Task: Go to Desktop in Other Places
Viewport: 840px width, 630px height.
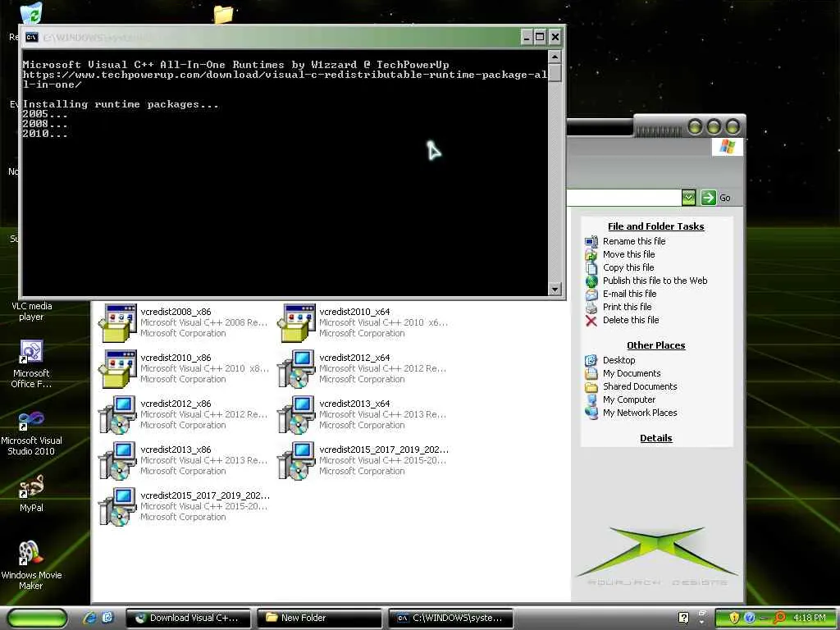Action: coord(619,360)
